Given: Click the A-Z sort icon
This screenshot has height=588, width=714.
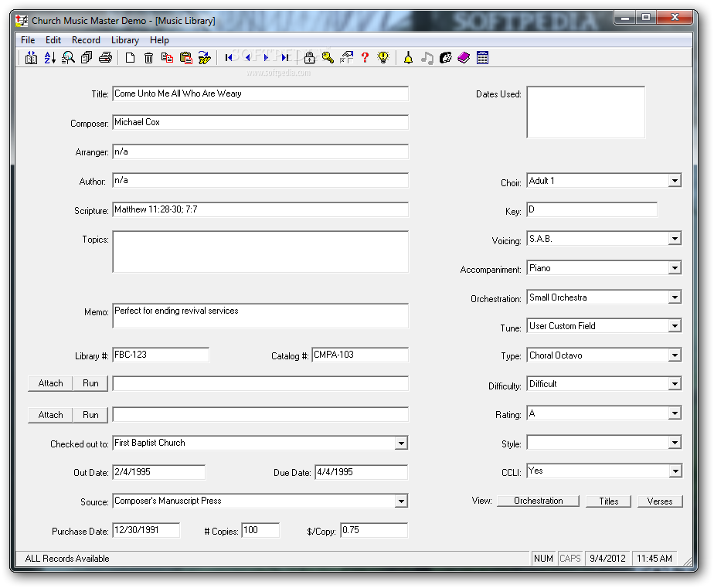Looking at the screenshot, I should pyautogui.click(x=49, y=58).
